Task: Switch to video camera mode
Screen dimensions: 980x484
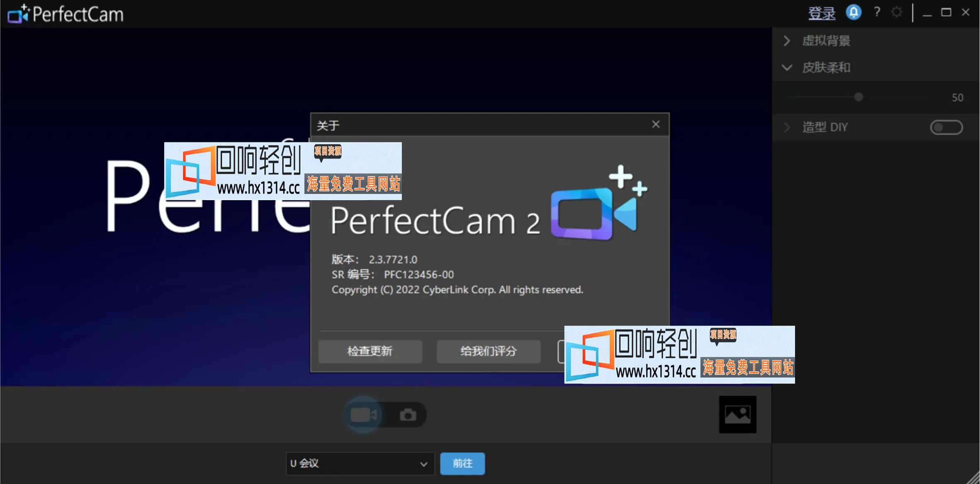Action: tap(364, 415)
